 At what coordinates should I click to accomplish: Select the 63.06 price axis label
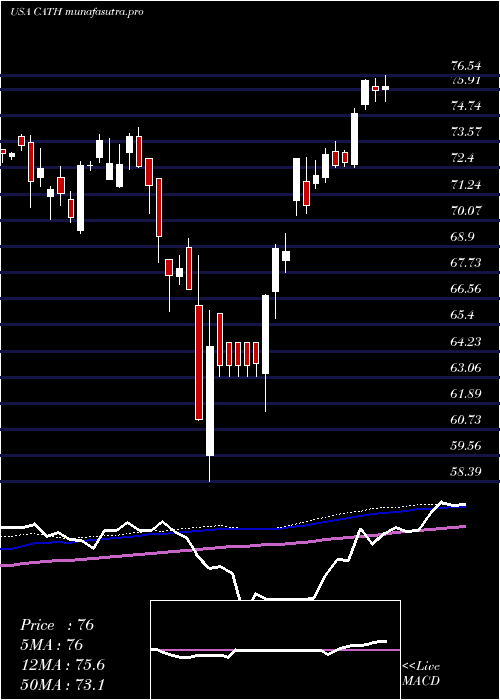pos(466,367)
